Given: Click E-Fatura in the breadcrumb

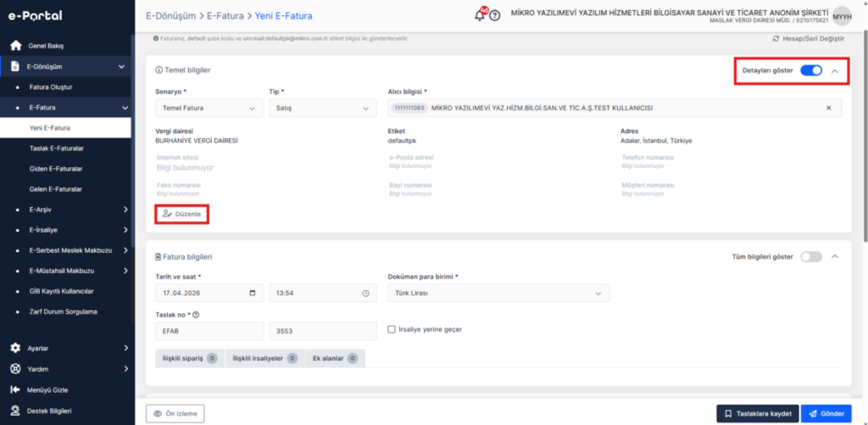Looking at the screenshot, I should tap(225, 16).
